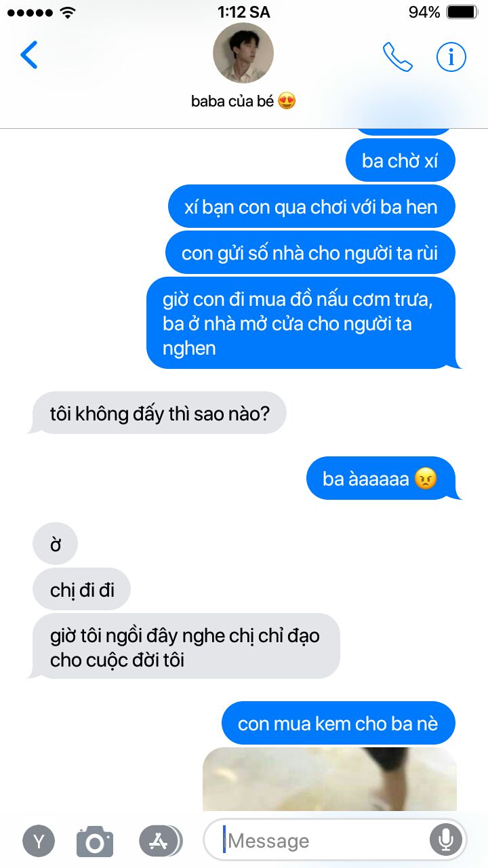The image size is (488, 868).
Task: Call the contact with the phone icon
Action: coord(397,57)
